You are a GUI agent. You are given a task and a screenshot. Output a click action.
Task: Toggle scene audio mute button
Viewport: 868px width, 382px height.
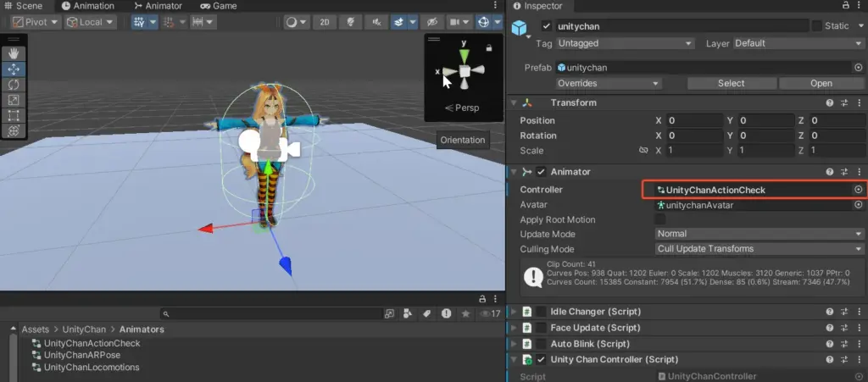(x=377, y=22)
